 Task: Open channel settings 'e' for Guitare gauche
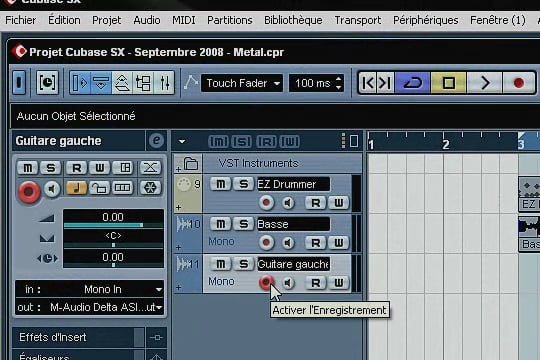coord(156,141)
